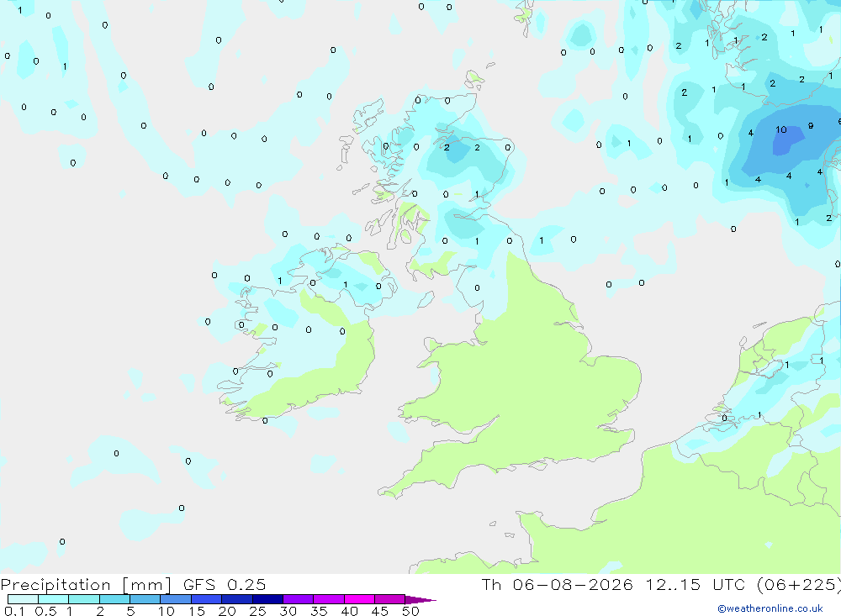This screenshot has width=841, height=616.
Task: Select the 10–15 mm legend color swatch
Action: click(176, 599)
